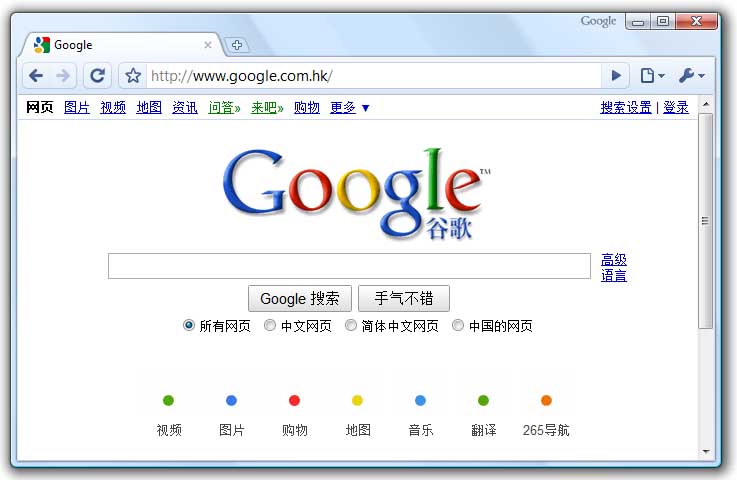Open a new tab with plus button
The height and width of the screenshot is (480, 737).
point(237,45)
